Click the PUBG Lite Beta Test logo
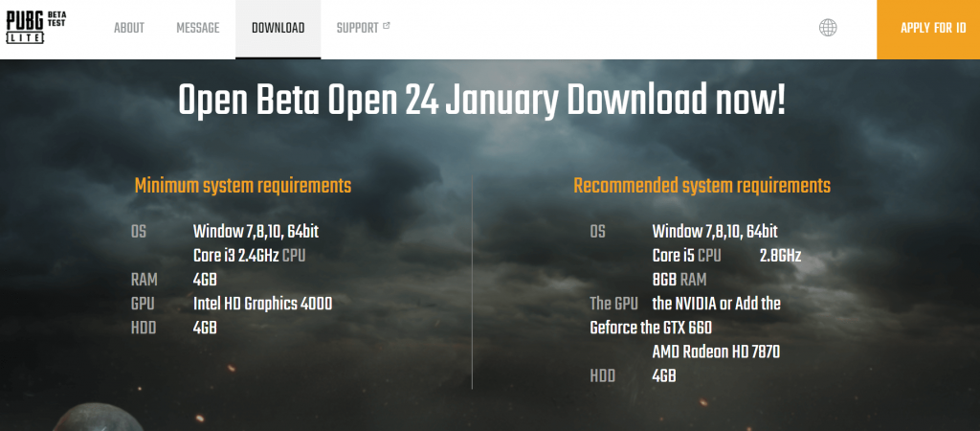The width and height of the screenshot is (980, 431). pos(35,28)
